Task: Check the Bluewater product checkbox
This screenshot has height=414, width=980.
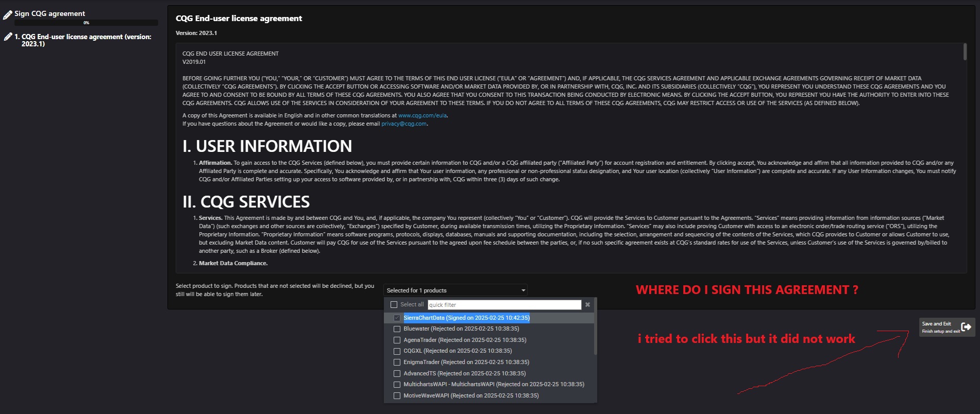Action: [397, 329]
